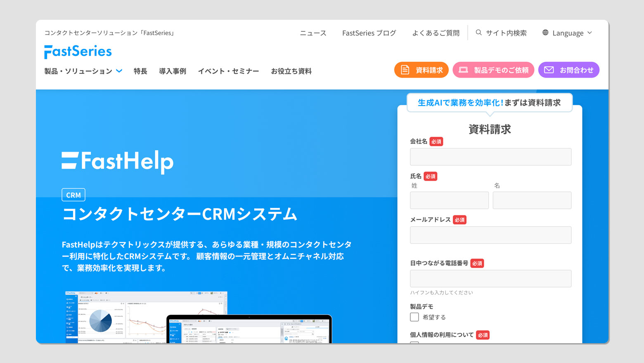Click the コンタクトセンターCRMシステム heading
This screenshot has width=644, height=363.
[x=180, y=214]
